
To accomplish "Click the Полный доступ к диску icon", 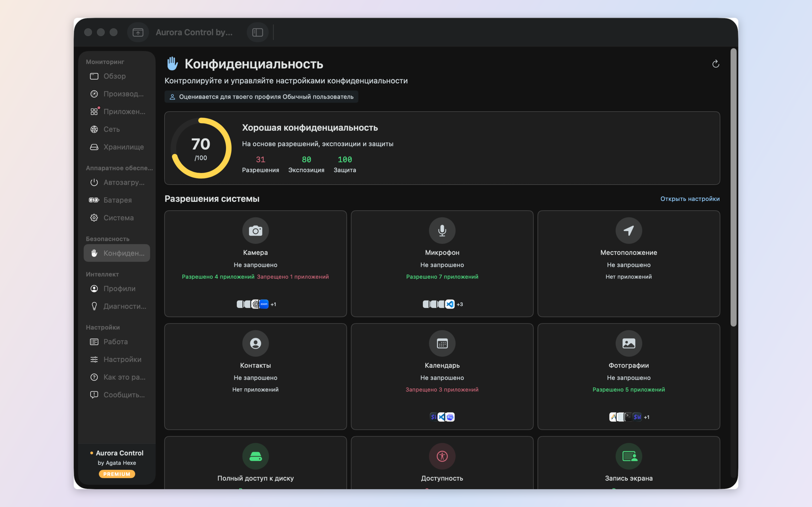I will pos(255,456).
